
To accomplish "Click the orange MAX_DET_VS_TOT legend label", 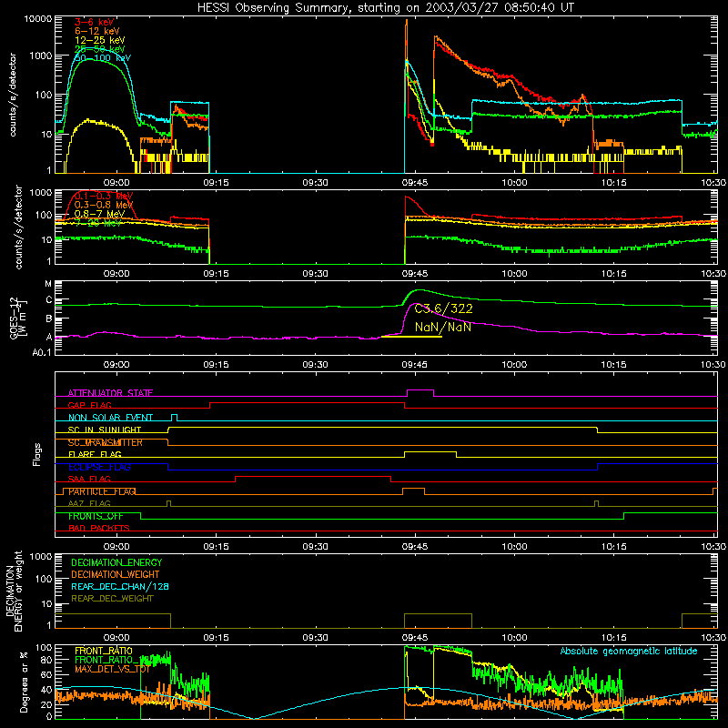I will pos(112,669).
